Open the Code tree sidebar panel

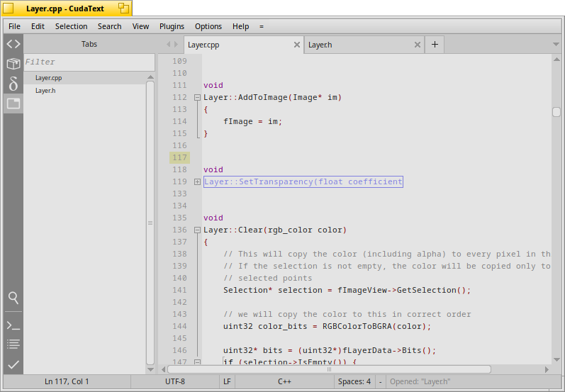[x=13, y=44]
